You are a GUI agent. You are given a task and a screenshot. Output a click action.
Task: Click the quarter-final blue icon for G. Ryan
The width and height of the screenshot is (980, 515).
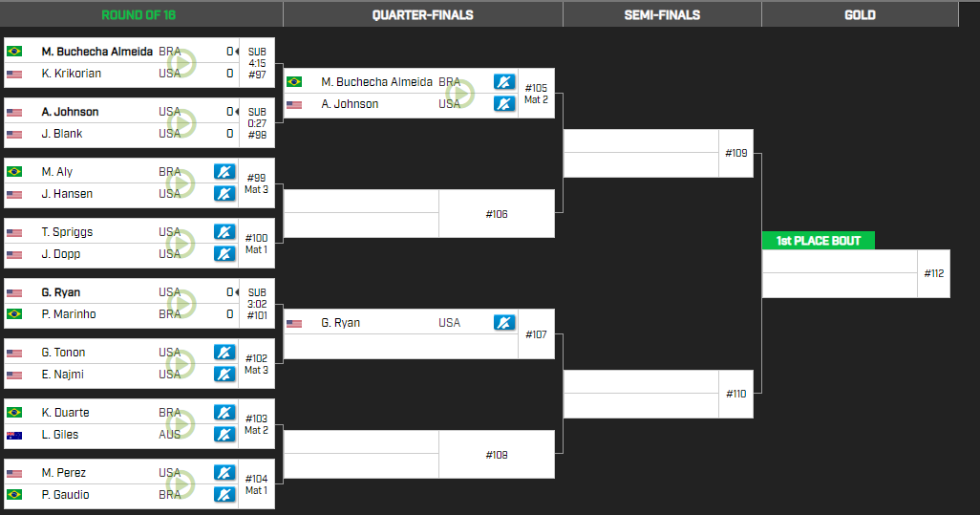click(504, 323)
